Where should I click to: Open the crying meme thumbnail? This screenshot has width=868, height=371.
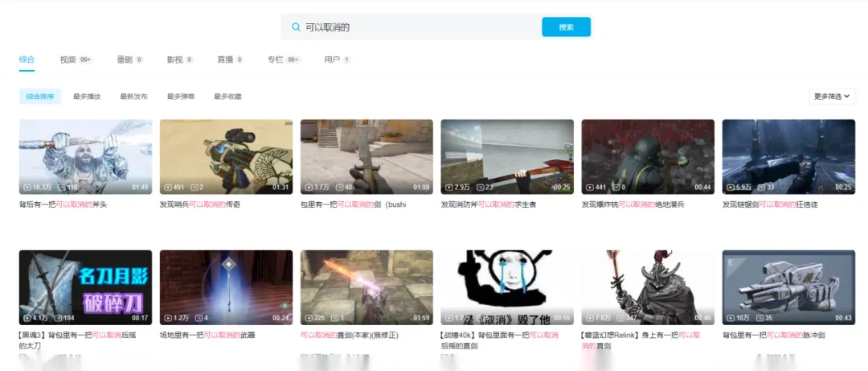[507, 287]
